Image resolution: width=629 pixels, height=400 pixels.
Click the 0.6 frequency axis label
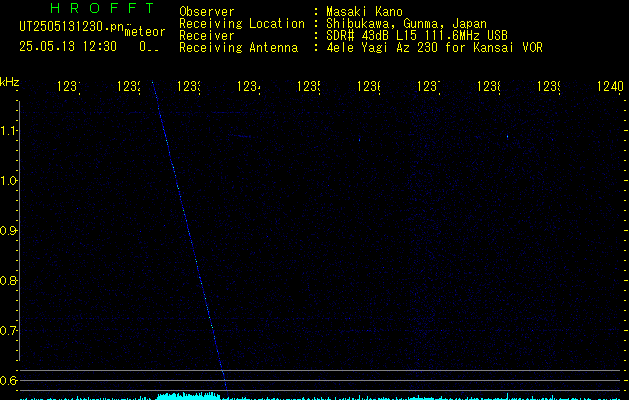[x=8, y=380]
